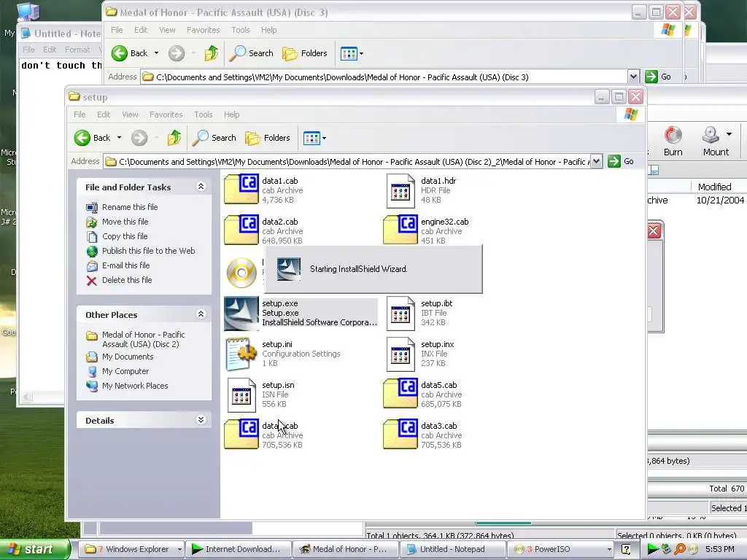
Task: Open the Views icon in setup window toolbar
Action: 311,139
